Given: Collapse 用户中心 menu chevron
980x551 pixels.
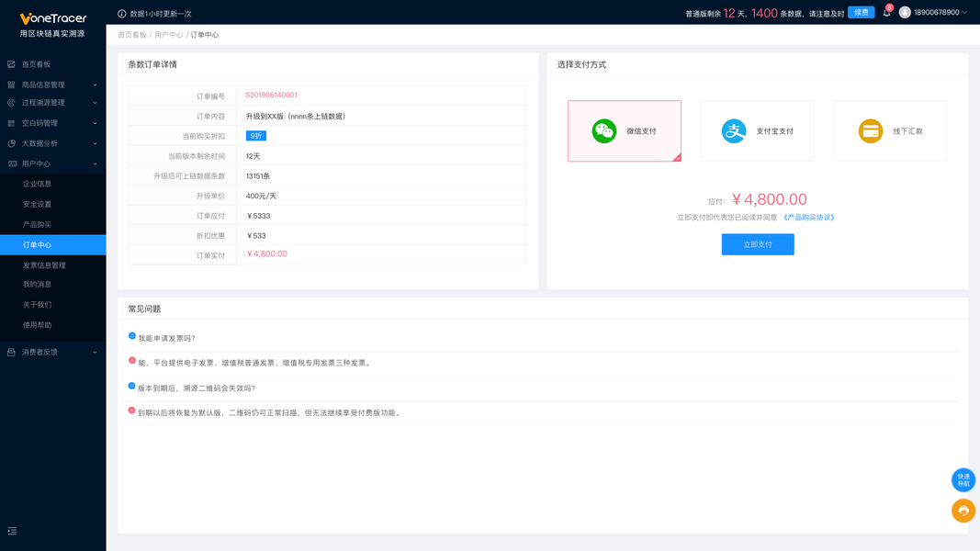Looking at the screenshot, I should (95, 164).
